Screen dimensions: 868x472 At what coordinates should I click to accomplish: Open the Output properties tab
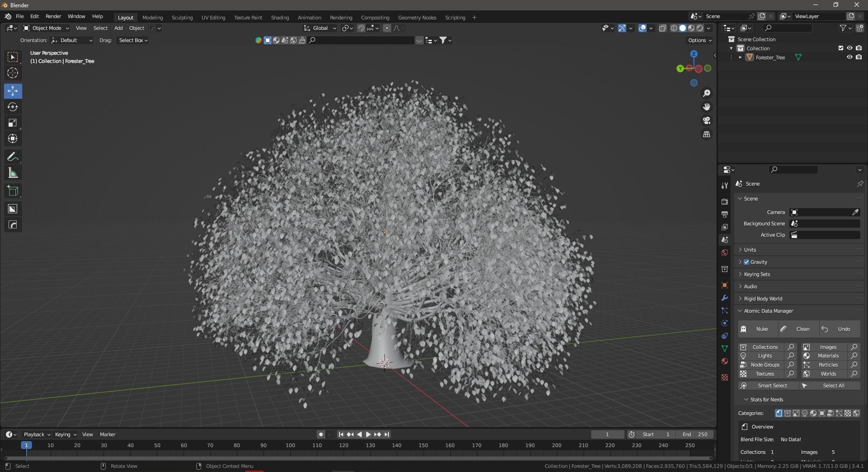click(x=725, y=214)
